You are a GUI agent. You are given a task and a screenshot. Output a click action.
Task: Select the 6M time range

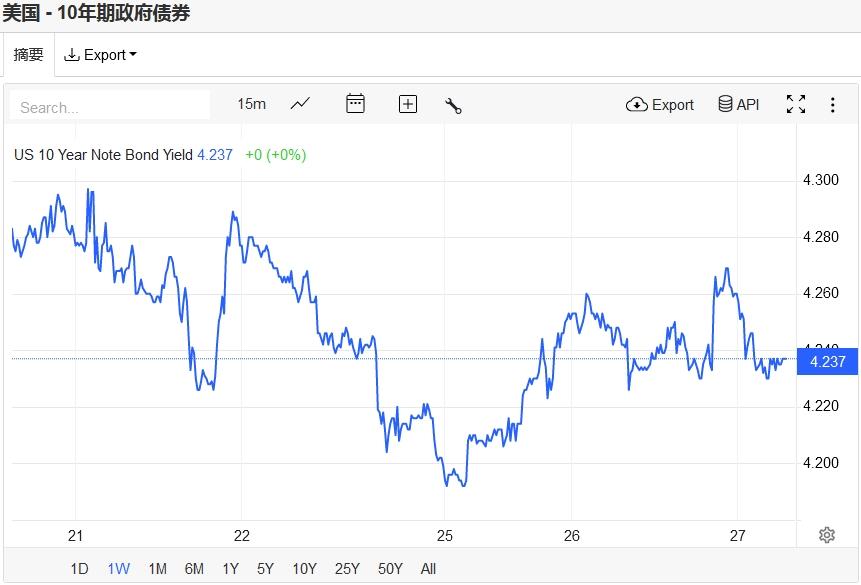[x=194, y=569]
